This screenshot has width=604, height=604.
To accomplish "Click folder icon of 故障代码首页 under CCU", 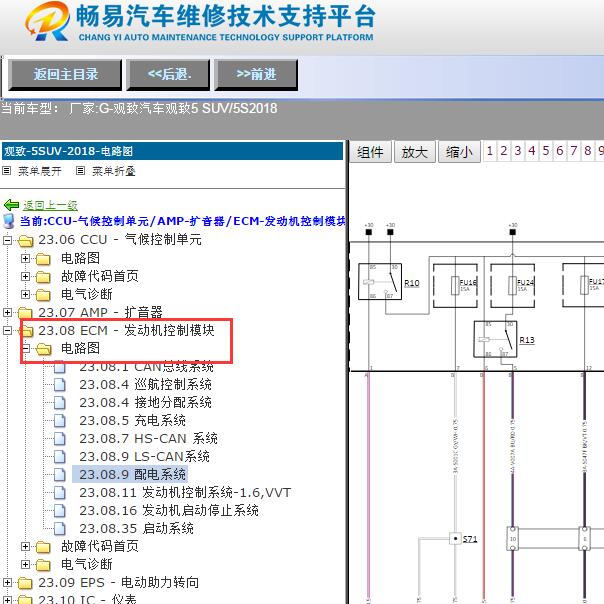I will click(43, 277).
